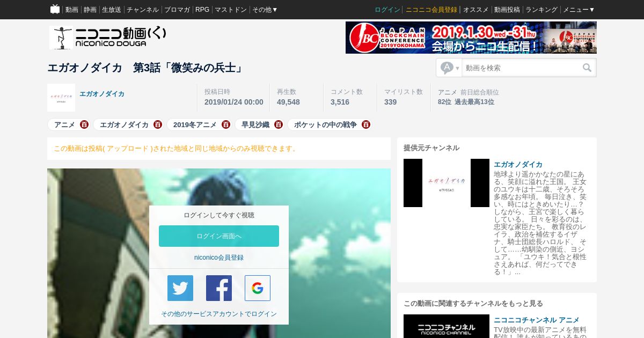The width and height of the screenshot is (644, 338).
Task: Select the ポケットの中の戦争 tag
Action: click(x=325, y=124)
